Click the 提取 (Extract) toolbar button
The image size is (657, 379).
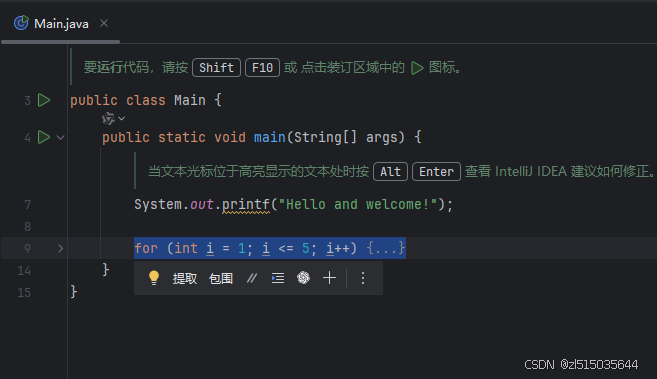pyautogui.click(x=185, y=278)
